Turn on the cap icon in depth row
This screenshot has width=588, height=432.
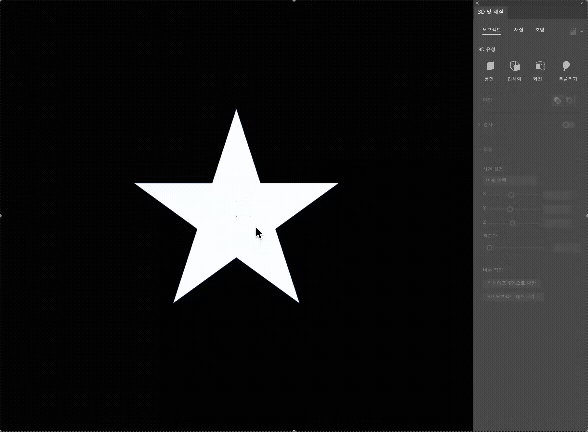(x=557, y=100)
